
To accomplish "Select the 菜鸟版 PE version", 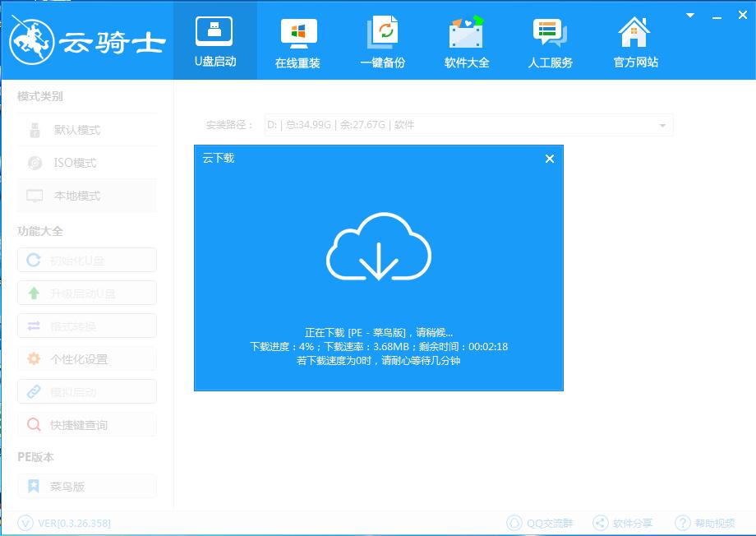I will point(87,486).
